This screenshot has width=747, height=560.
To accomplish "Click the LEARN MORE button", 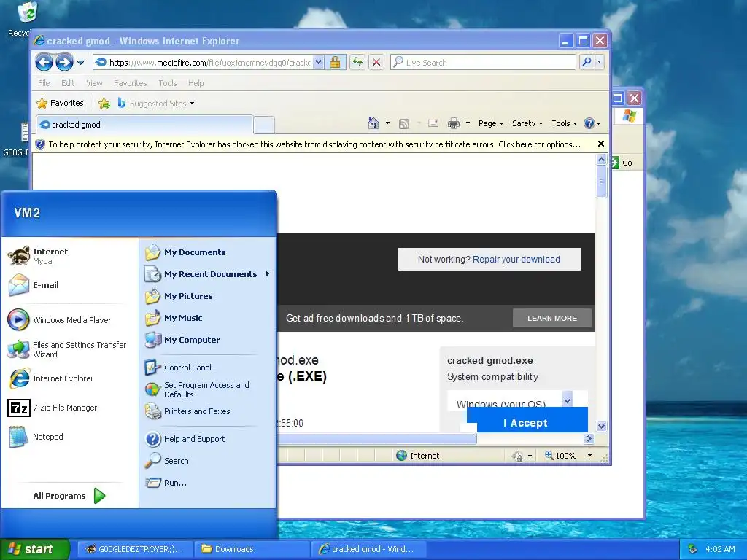I will coord(552,318).
